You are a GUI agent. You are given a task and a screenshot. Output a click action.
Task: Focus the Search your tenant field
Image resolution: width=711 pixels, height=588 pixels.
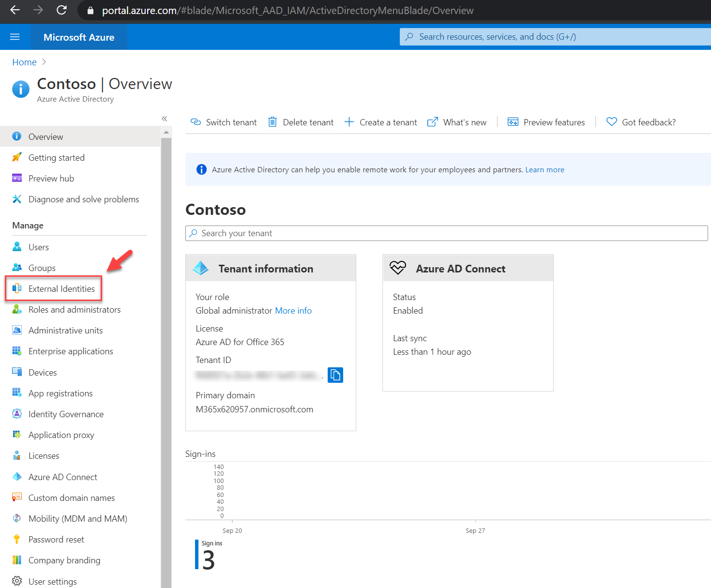point(446,233)
